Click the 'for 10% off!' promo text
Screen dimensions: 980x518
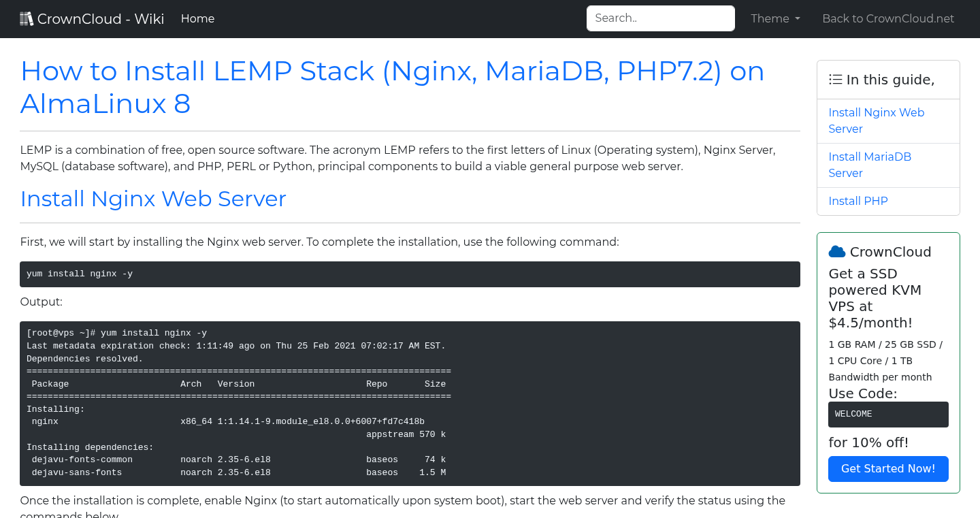(x=868, y=442)
